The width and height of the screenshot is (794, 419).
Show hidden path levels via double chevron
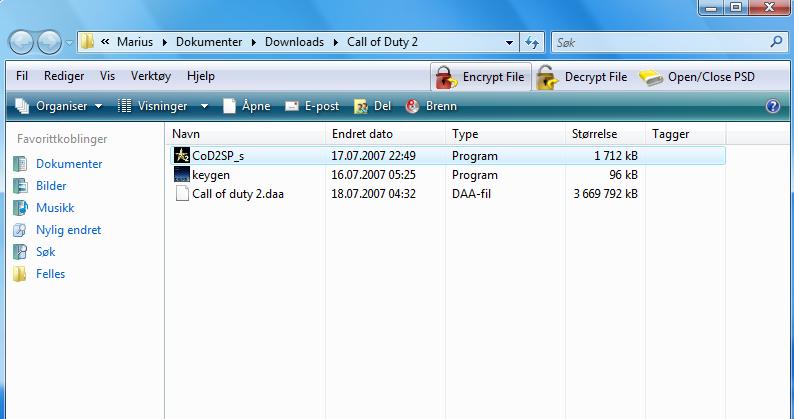(x=105, y=42)
